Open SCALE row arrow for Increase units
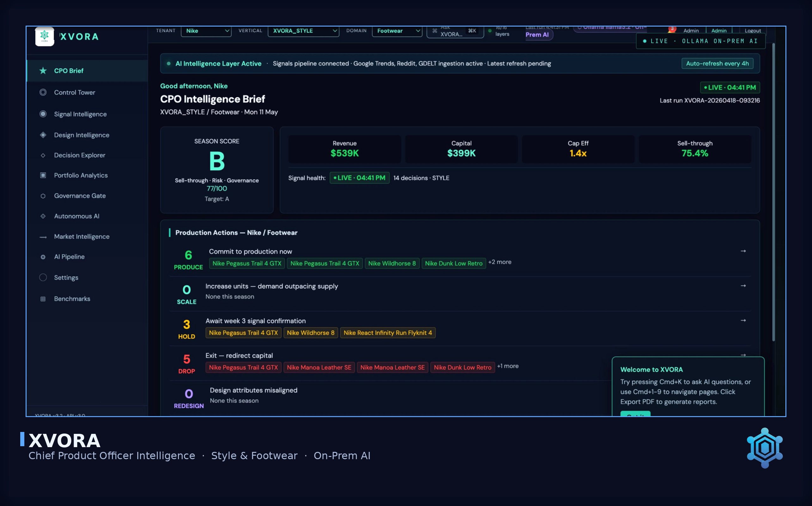The image size is (812, 506). tap(743, 286)
